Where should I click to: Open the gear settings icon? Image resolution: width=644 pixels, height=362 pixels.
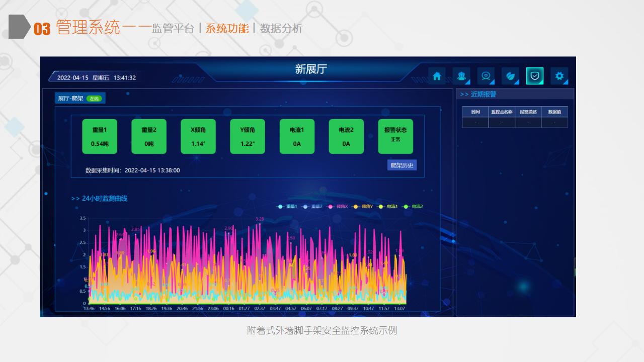[x=559, y=76]
